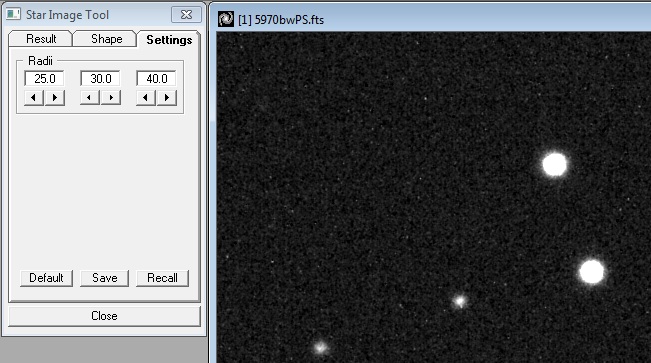Click the Recall settings button
The image size is (651, 363).
162,278
